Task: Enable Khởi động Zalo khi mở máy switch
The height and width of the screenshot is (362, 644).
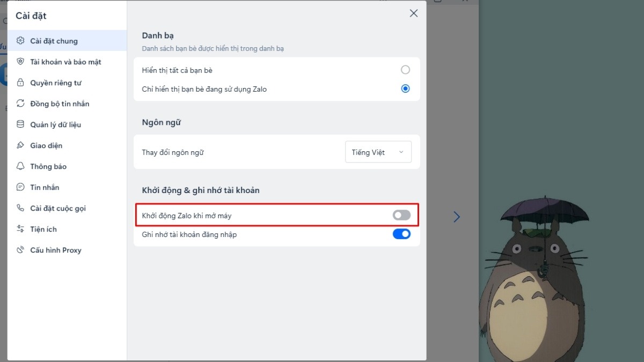Action: point(401,215)
